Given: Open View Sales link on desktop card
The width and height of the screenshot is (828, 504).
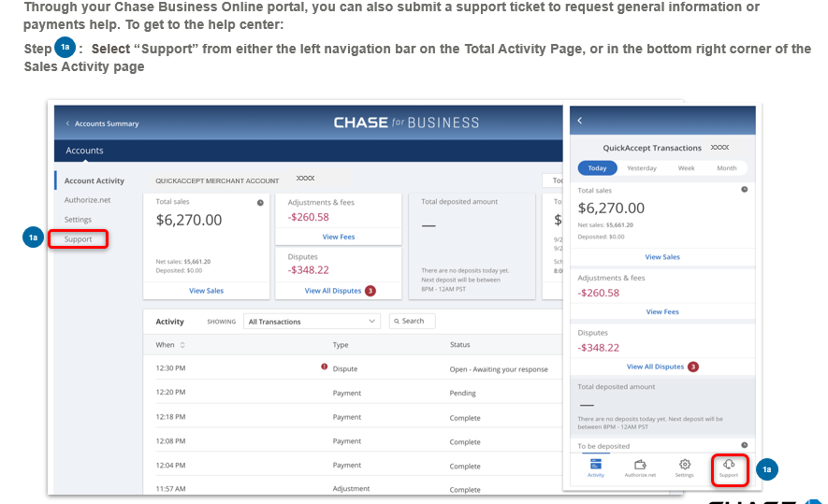Looking at the screenshot, I should pyautogui.click(x=207, y=291).
